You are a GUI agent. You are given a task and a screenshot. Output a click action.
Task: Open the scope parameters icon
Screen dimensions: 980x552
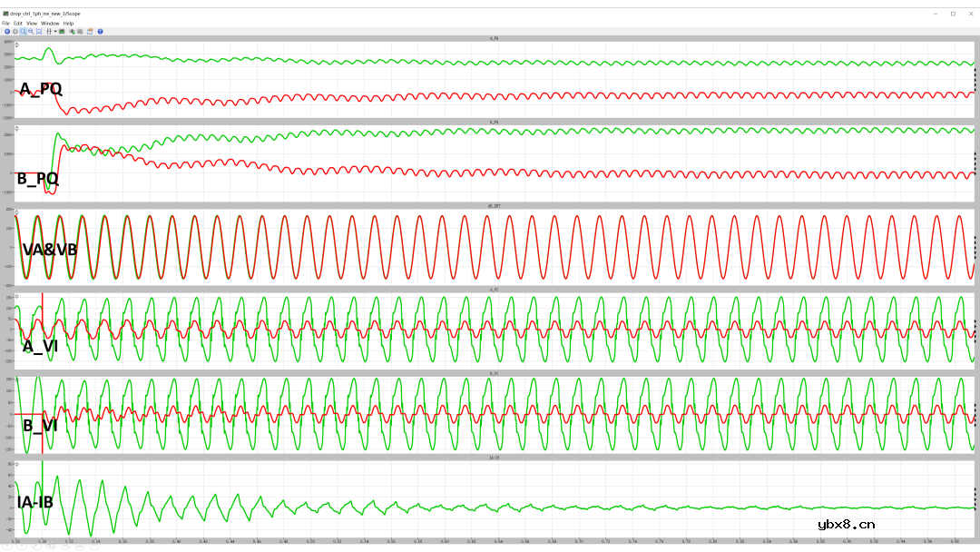[x=90, y=31]
